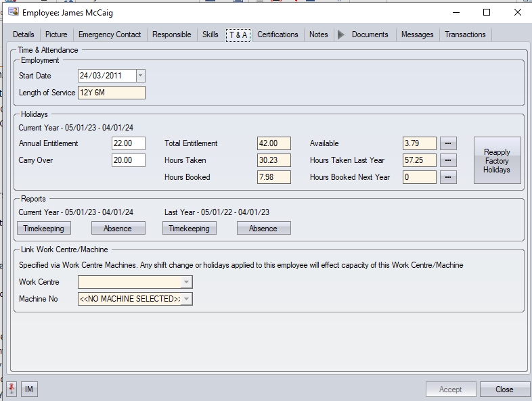Click the Annual Entitlement field
532x401 pixels.
click(129, 143)
